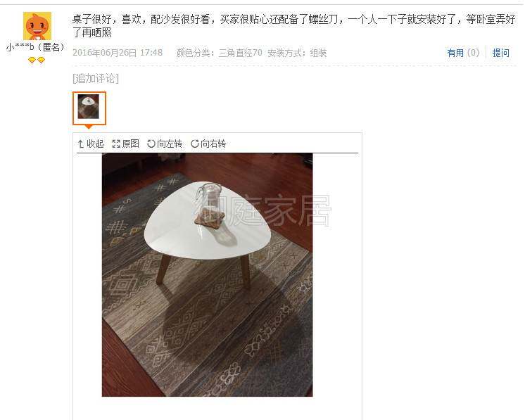Click the up-arrow icon beside 收起
This screenshot has width=525, height=420.
[x=80, y=144]
